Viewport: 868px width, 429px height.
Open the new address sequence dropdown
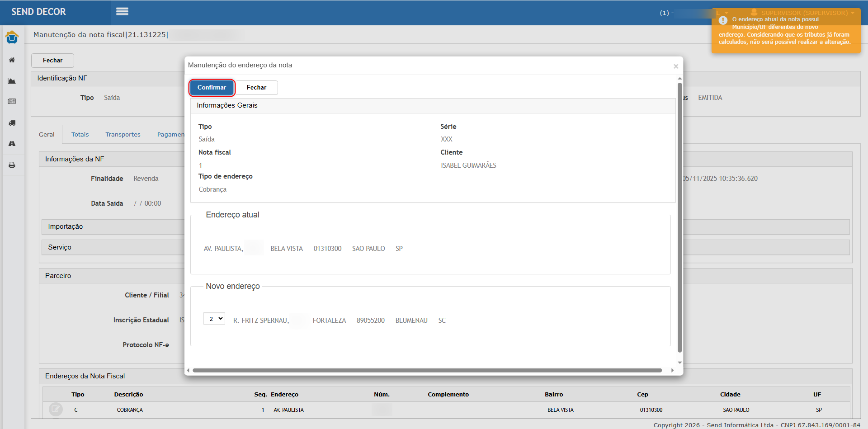click(x=214, y=319)
